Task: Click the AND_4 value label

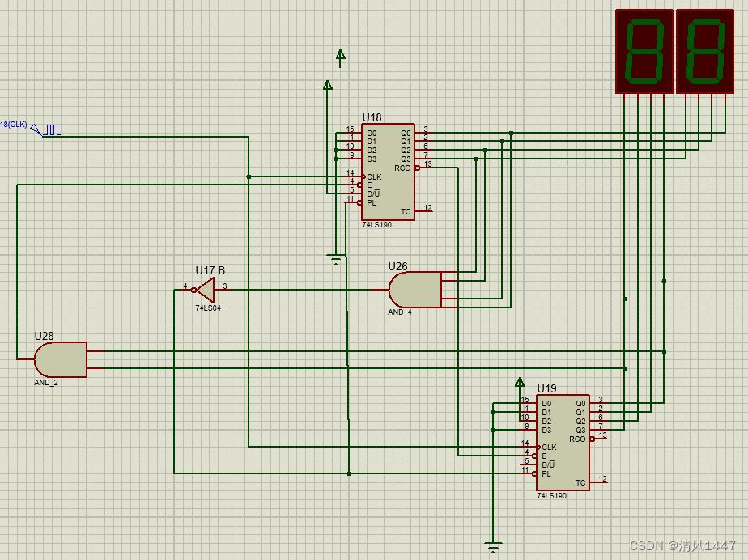Action: tap(400, 312)
